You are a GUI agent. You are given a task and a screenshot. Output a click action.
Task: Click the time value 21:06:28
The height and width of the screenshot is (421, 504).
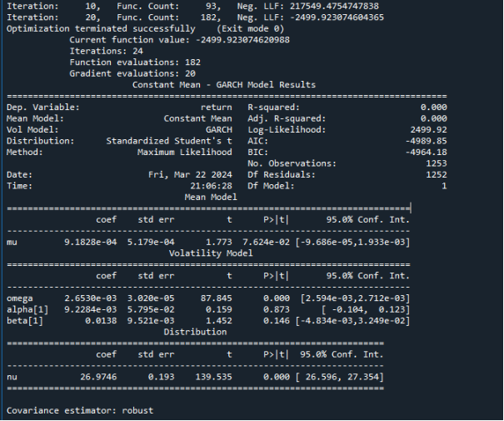[x=211, y=186]
